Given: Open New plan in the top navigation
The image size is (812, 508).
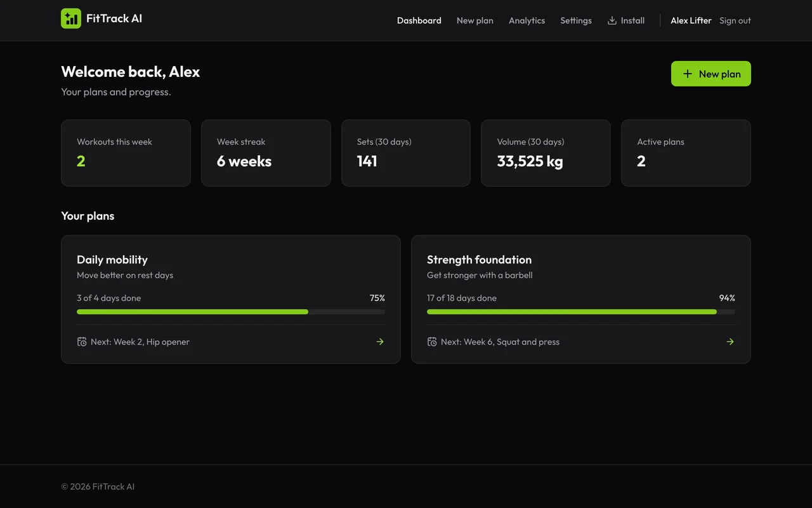Looking at the screenshot, I should [475, 20].
